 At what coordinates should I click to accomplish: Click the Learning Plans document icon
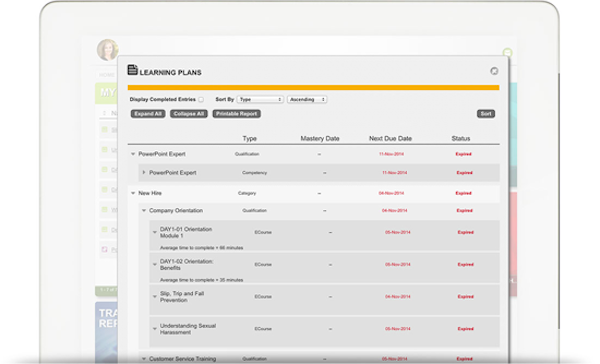[x=132, y=70]
